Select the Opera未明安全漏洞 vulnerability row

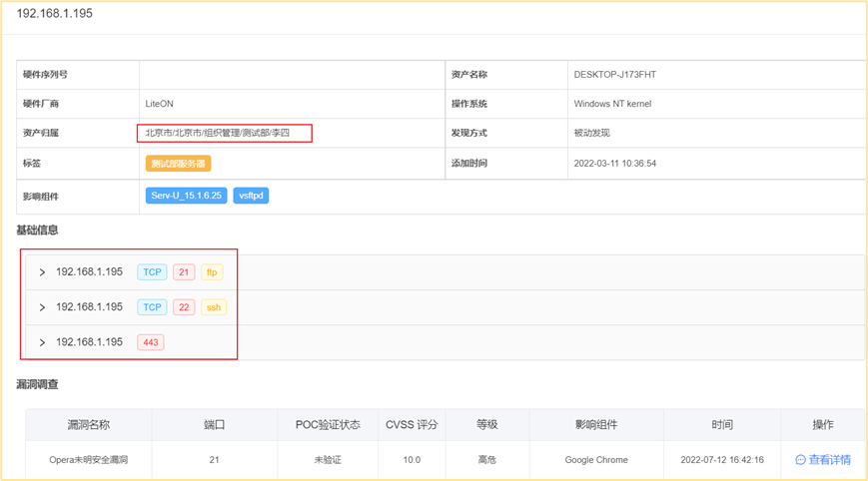click(89, 460)
